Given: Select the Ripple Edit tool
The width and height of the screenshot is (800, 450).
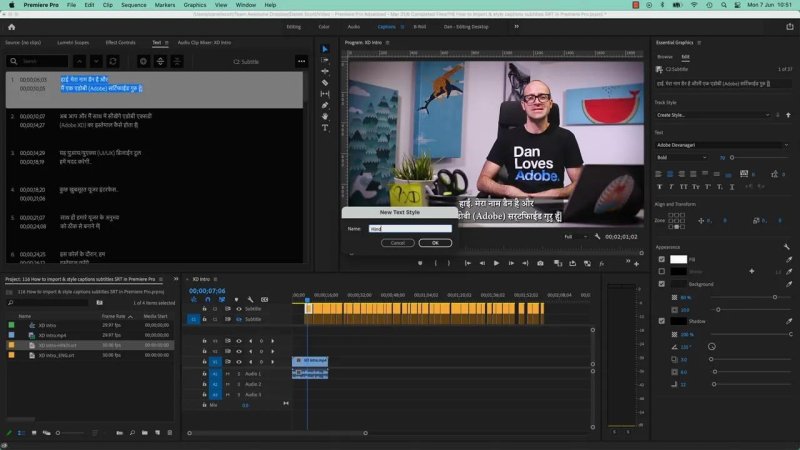Looking at the screenshot, I should click(324, 71).
